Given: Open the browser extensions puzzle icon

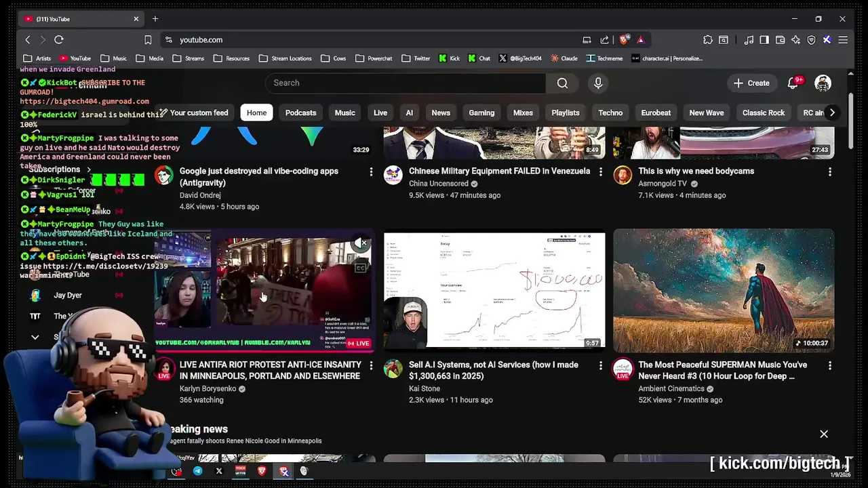Looking at the screenshot, I should point(708,40).
